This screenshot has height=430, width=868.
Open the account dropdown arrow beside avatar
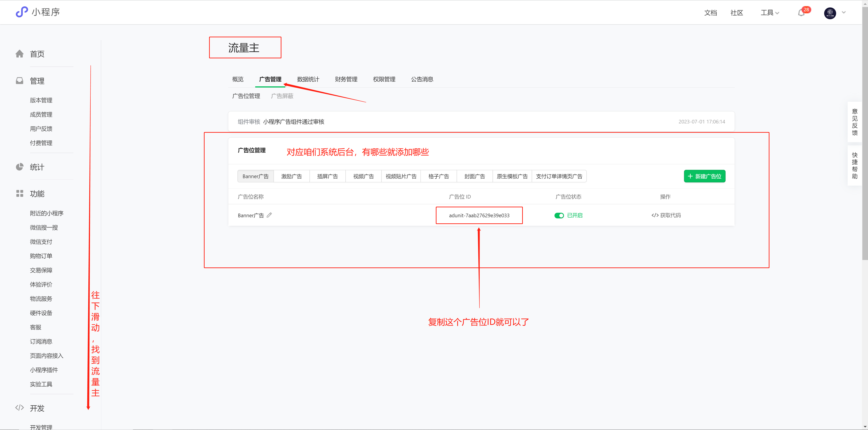point(844,12)
